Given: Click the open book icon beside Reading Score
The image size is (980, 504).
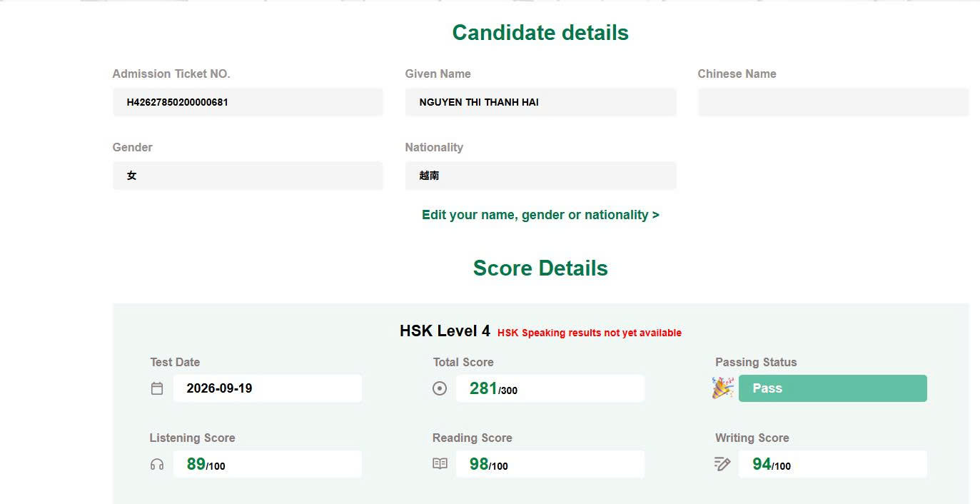Looking at the screenshot, I should coord(440,464).
